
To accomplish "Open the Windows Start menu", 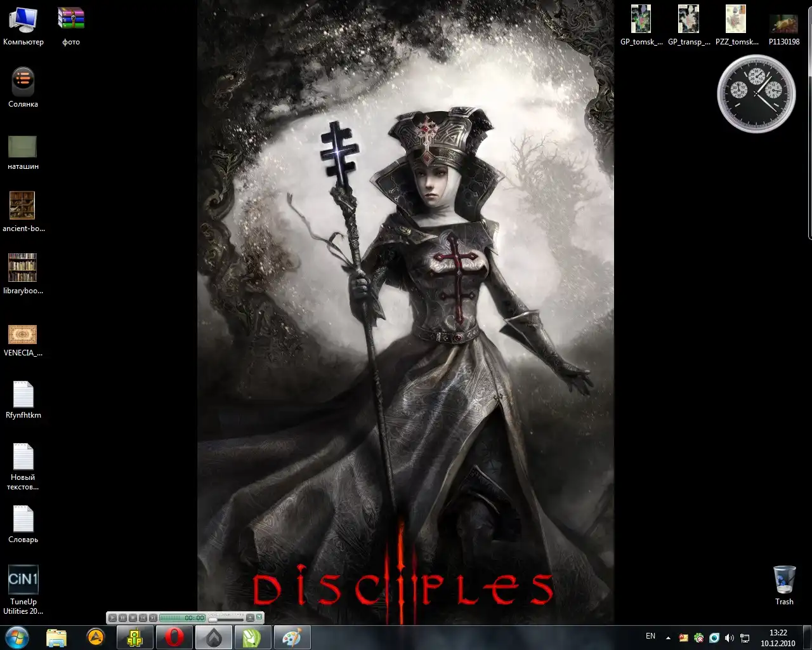I will click(x=17, y=637).
